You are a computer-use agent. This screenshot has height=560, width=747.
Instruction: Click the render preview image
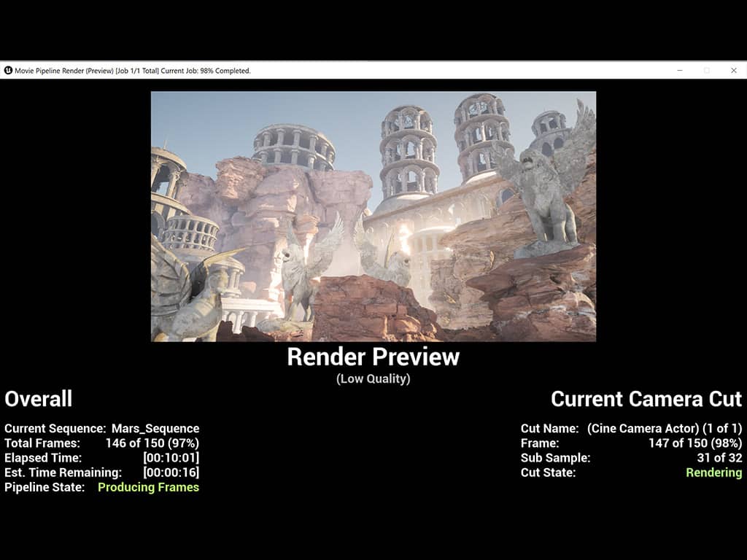[373, 216]
